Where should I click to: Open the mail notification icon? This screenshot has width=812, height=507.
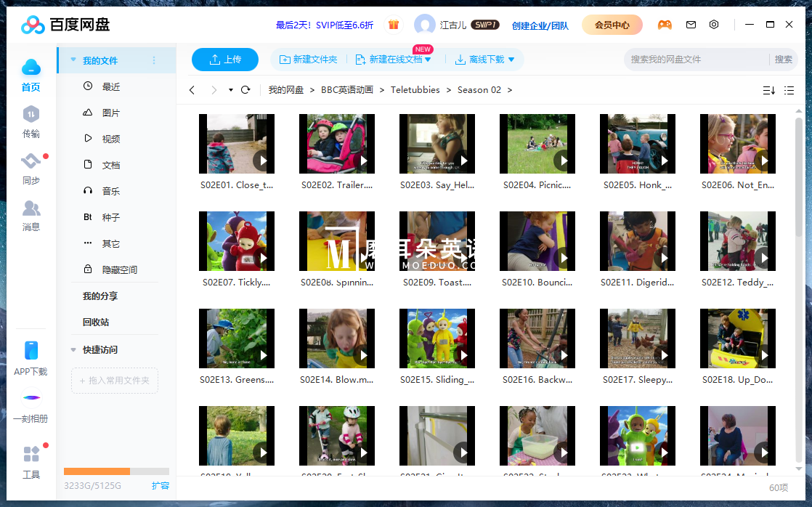(690, 24)
